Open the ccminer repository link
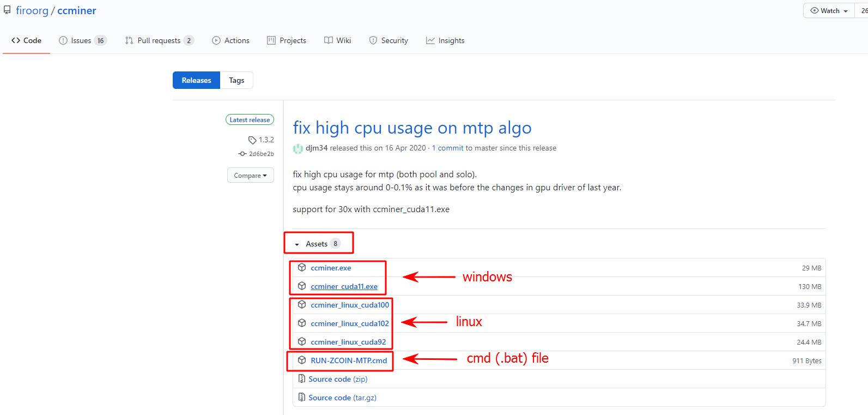Viewport: 868px width, 415px height. (77, 10)
